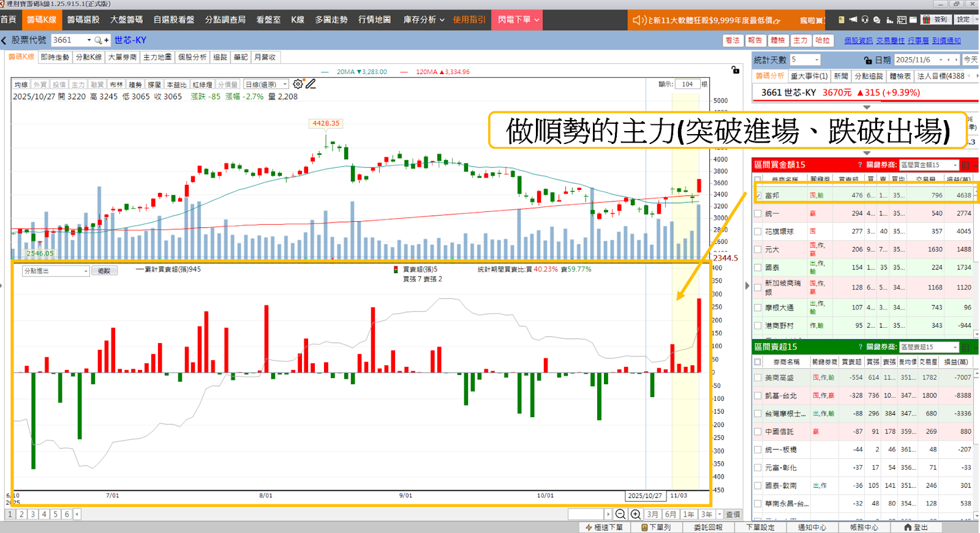Step date back with small left arrow
The image size is (980, 533).
click(x=949, y=60)
